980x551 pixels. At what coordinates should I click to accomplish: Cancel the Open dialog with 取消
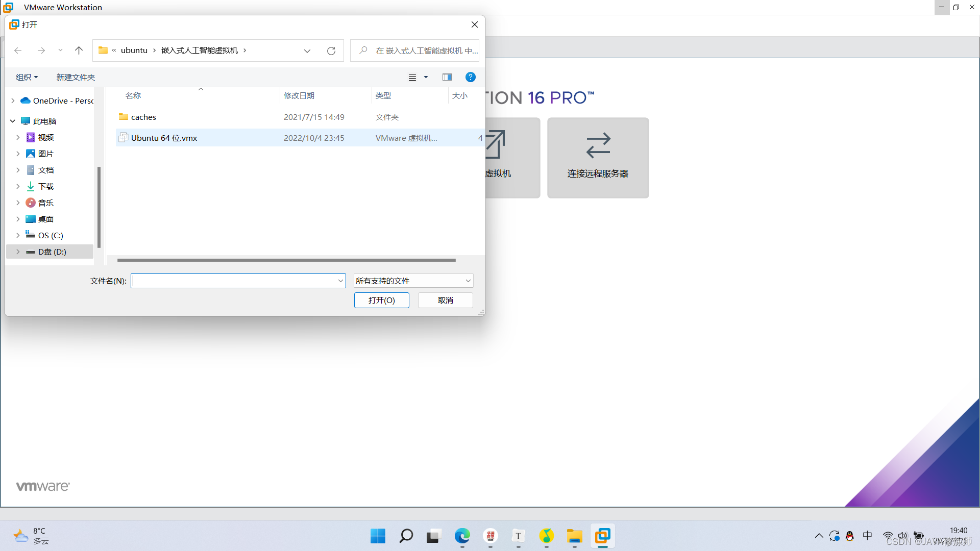446,300
